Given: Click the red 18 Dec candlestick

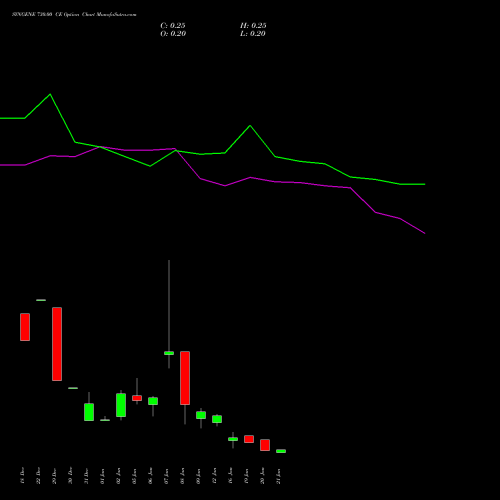Looking at the screenshot, I should (25, 327).
